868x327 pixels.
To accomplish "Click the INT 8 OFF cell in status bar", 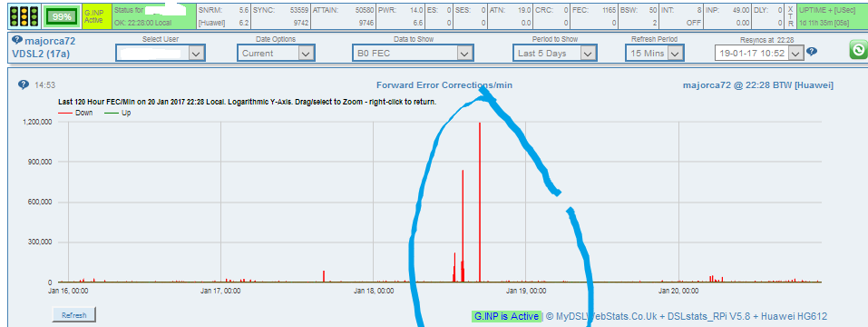I will 681,16.
